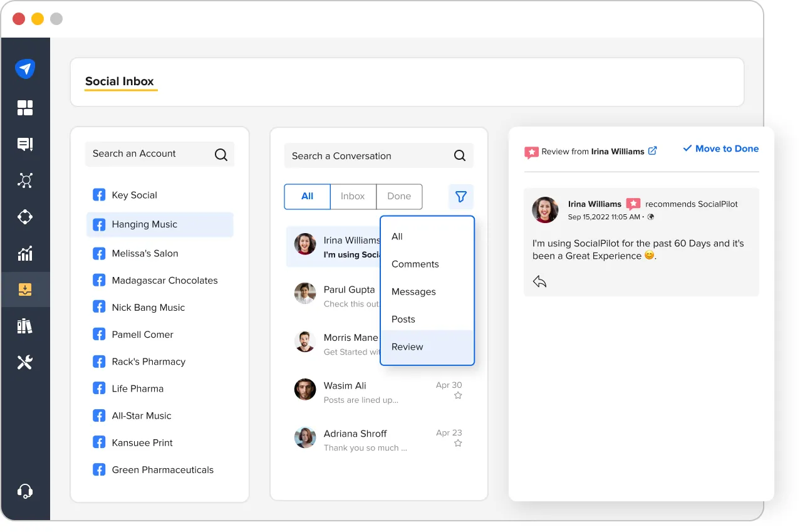Star the Wasim Ali conversation
The height and width of the screenshot is (532, 805).
point(458,395)
